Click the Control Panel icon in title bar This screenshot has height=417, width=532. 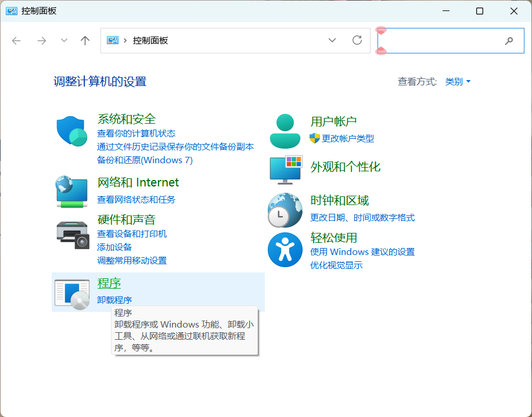12,11
